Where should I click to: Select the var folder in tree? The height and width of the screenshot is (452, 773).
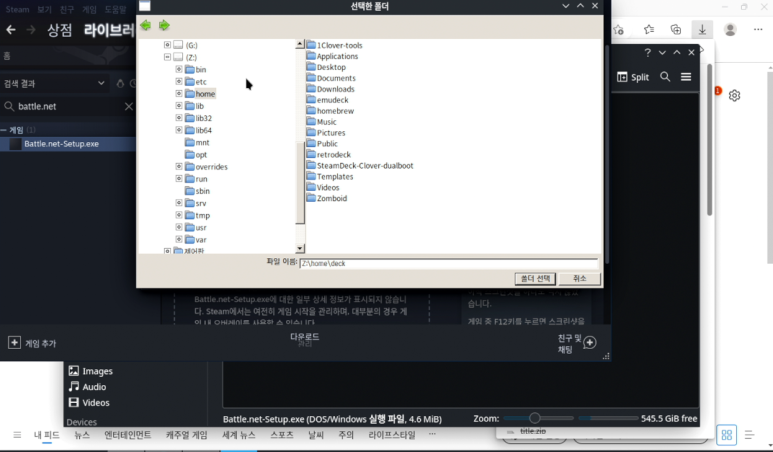coord(196,240)
